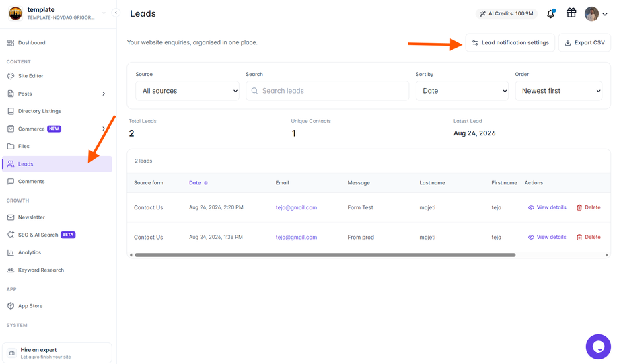This screenshot has width=619, height=364.
Task: Open Keyword Research in sidebar
Action: click(x=57, y=270)
